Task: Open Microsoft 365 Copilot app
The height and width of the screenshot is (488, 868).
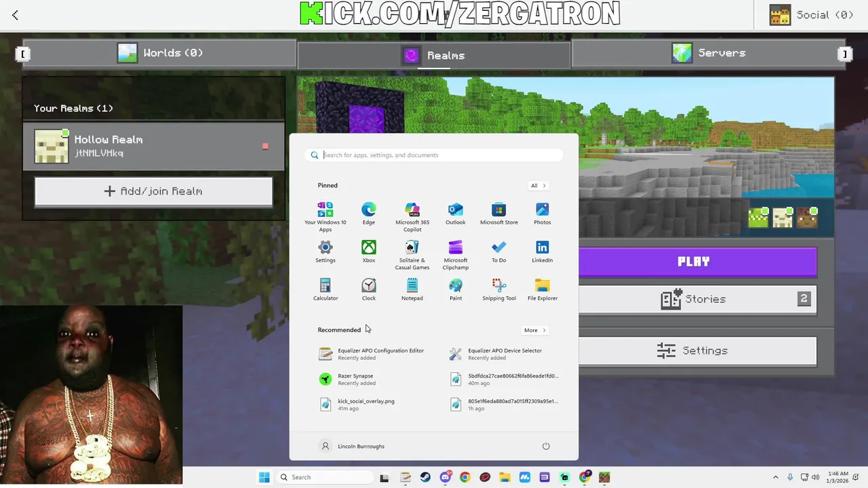Action: [x=412, y=216]
